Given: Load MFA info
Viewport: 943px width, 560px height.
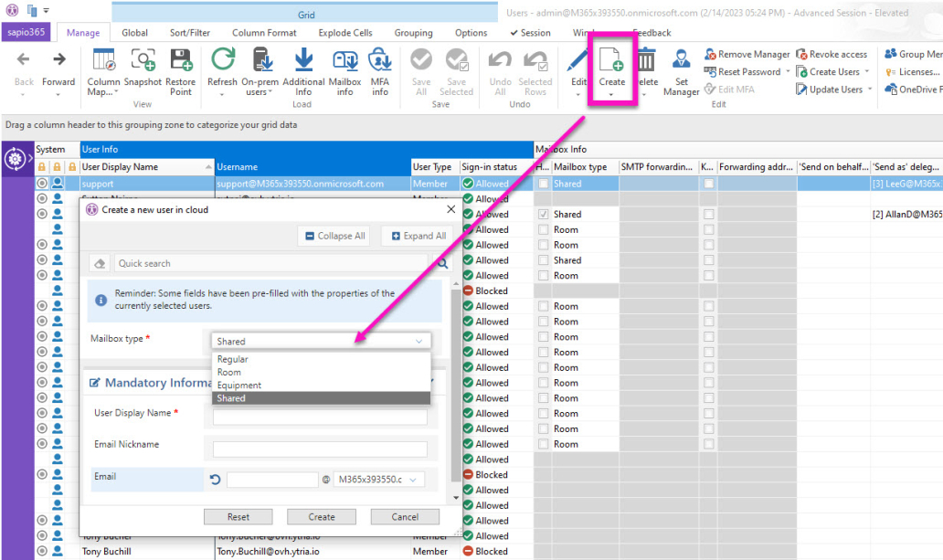Looking at the screenshot, I should pos(380,71).
